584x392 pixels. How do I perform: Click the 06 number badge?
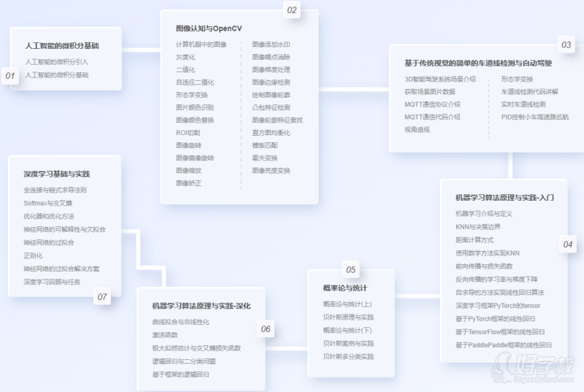click(266, 329)
